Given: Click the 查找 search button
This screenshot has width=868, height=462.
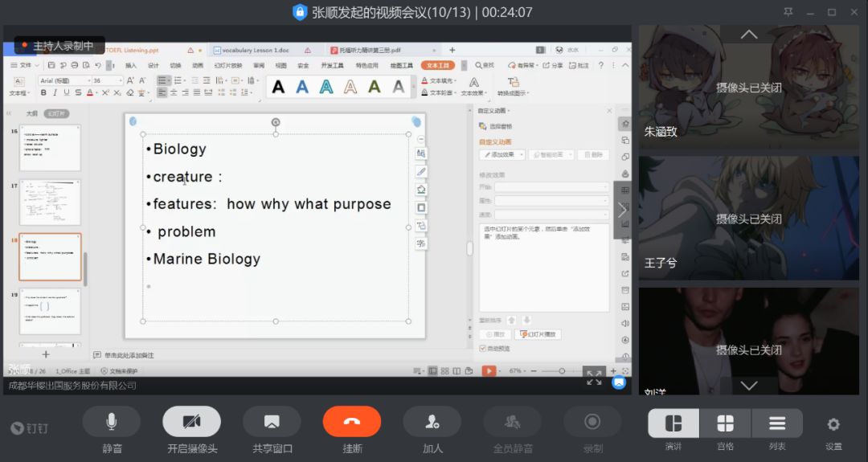Looking at the screenshot, I should 485,65.
